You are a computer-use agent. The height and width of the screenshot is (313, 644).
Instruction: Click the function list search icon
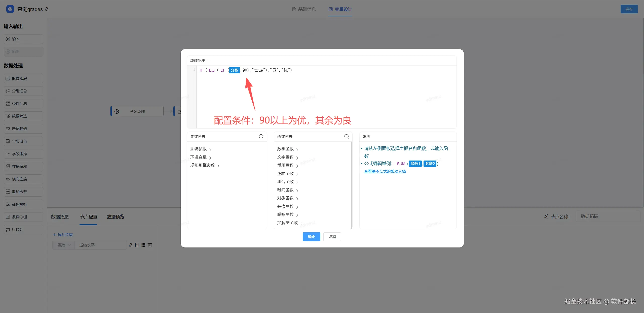click(347, 136)
